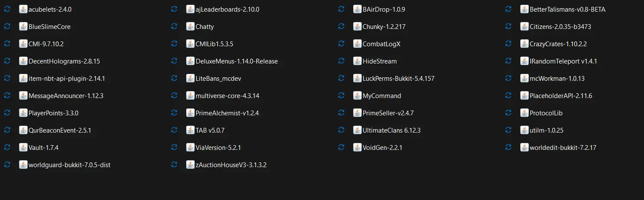Click the jar icon for multiverse-core-4.3.14

[190, 95]
